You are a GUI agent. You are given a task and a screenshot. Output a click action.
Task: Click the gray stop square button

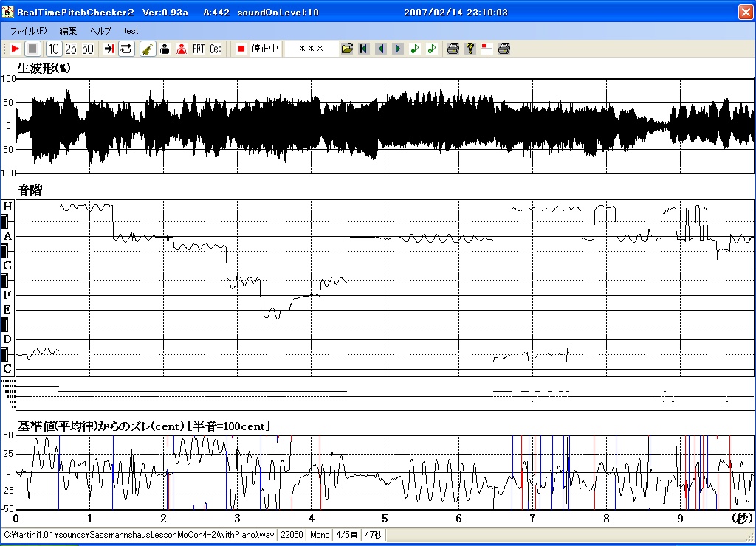(32, 49)
